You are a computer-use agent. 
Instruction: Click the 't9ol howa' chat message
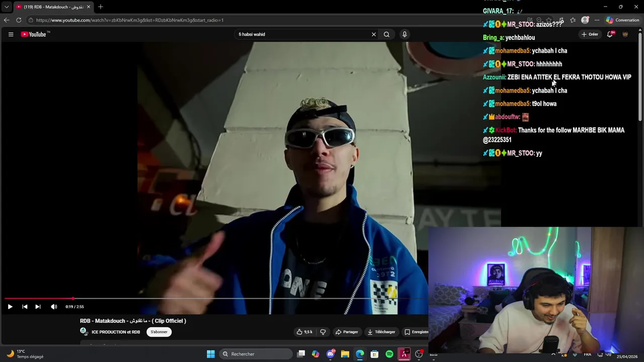pos(544,104)
